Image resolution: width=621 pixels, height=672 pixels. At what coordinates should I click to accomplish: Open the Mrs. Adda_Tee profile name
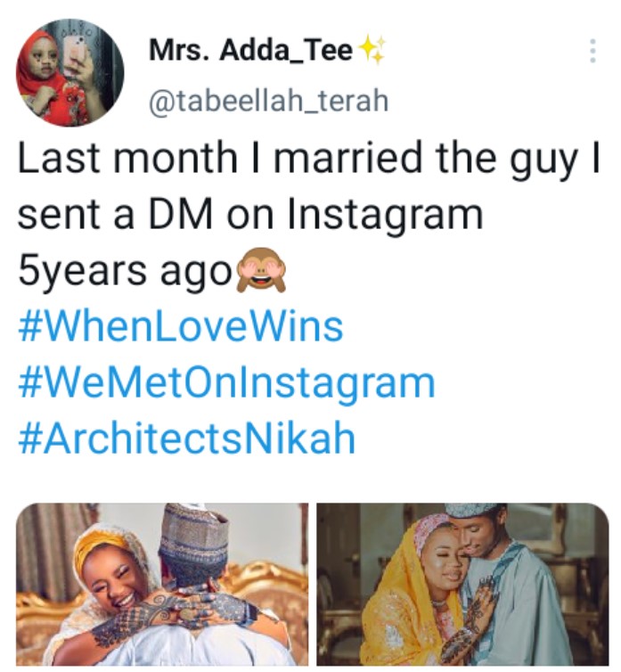pos(251,51)
